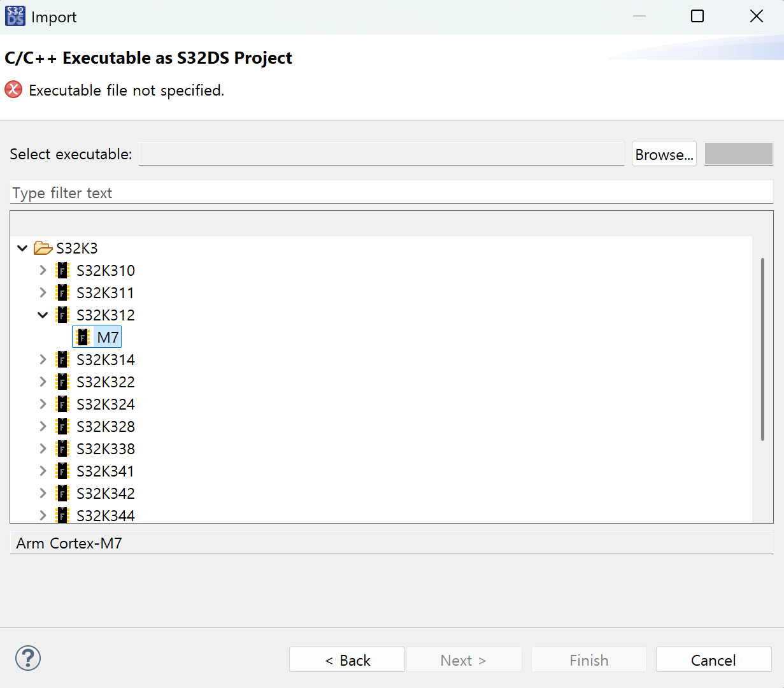Click the S32DS icon in title bar
This screenshot has width=784, height=688.
[x=15, y=16]
